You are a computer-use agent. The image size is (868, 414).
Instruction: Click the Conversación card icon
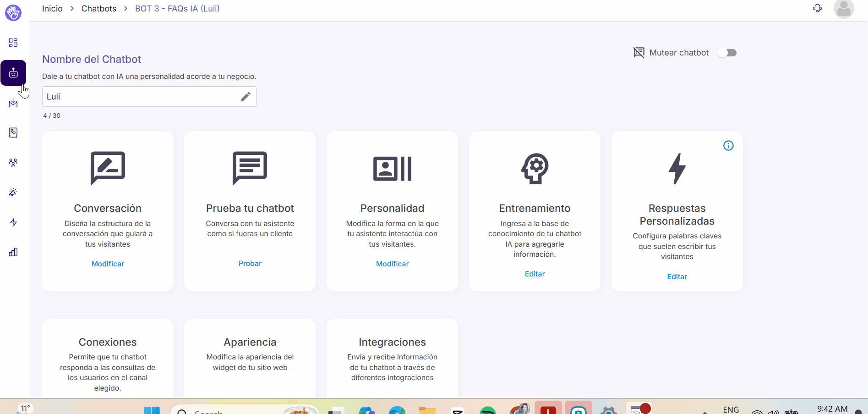(x=108, y=168)
